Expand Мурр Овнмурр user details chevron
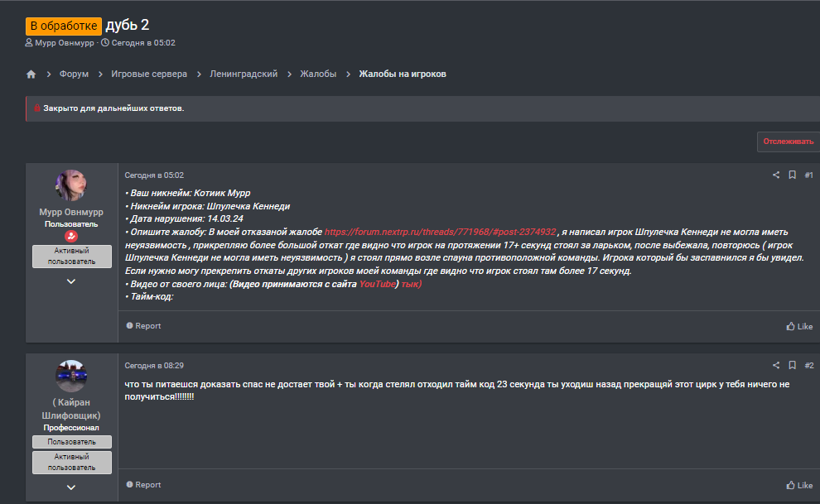Screen dimensions: 820x504 point(71,281)
